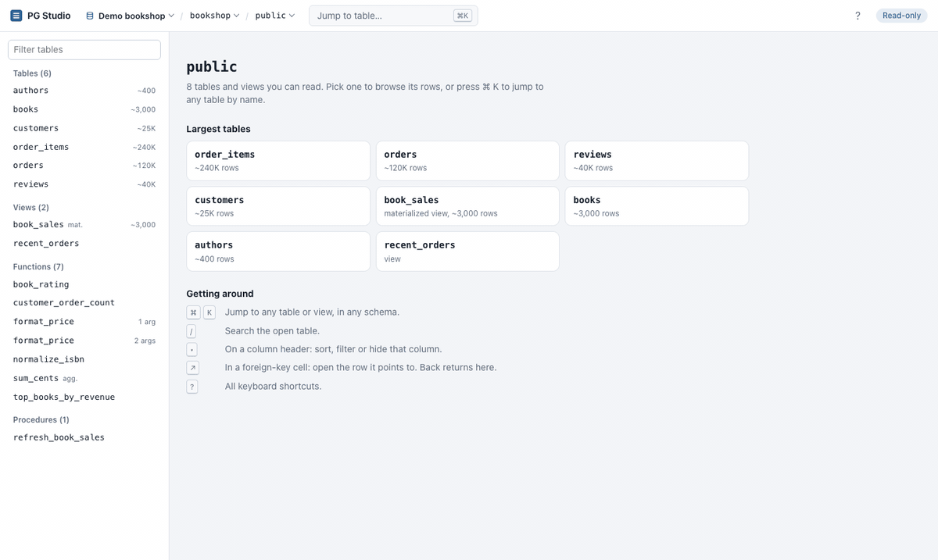Viewport: 938px width, 560px height.
Task: Click the arrow key cap for foreign-key
Action: (193, 368)
